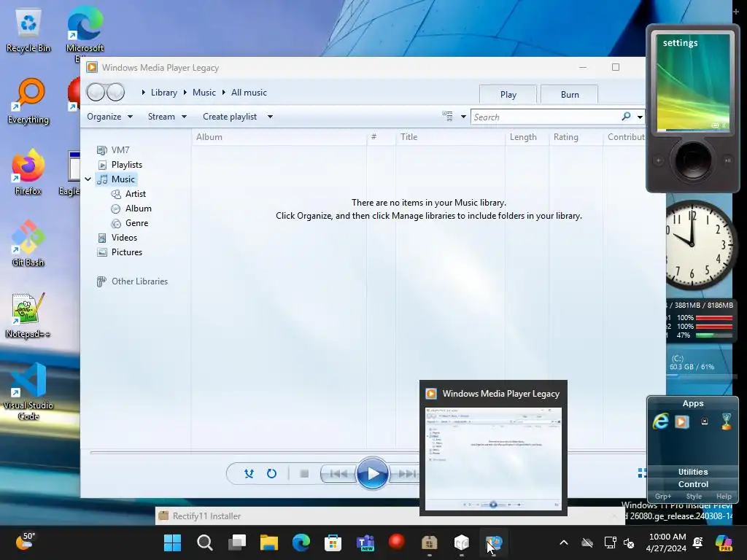Click Help in the launcher gadget

click(x=724, y=496)
